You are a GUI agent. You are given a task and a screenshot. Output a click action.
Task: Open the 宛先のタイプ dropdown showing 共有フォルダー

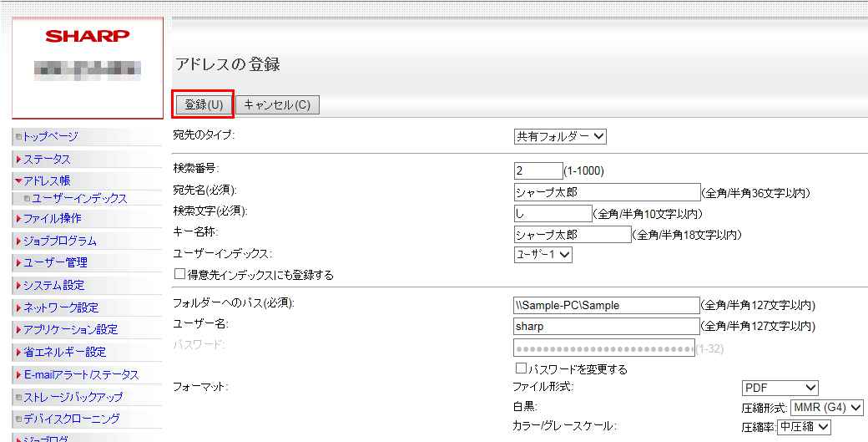pyautogui.click(x=560, y=136)
